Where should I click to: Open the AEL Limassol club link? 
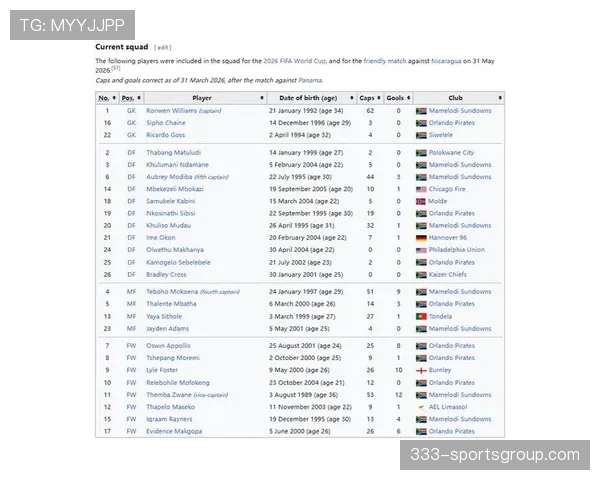[448, 407]
